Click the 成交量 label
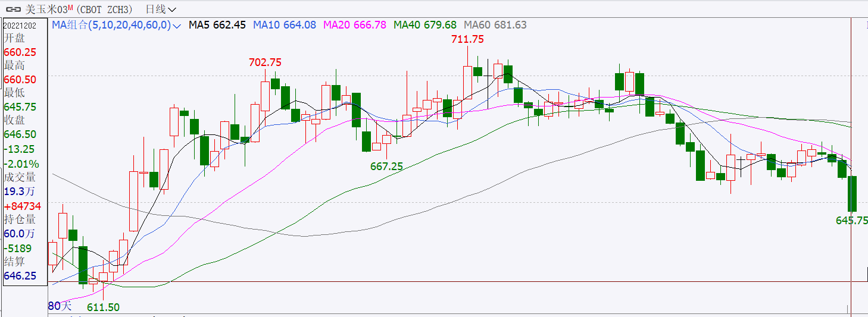The image size is (868, 317). (x=20, y=177)
